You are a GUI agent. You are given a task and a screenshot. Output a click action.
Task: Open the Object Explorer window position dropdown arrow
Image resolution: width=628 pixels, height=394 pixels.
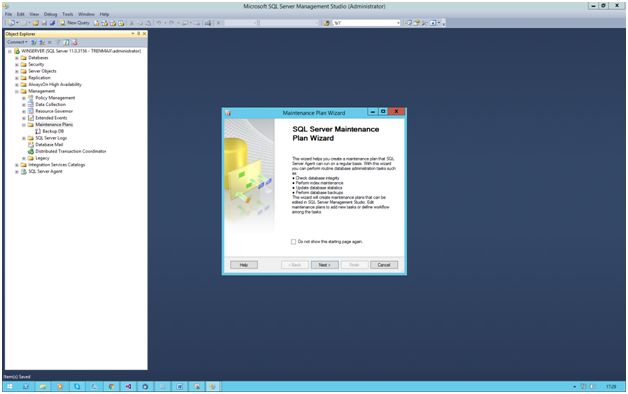[x=133, y=34]
